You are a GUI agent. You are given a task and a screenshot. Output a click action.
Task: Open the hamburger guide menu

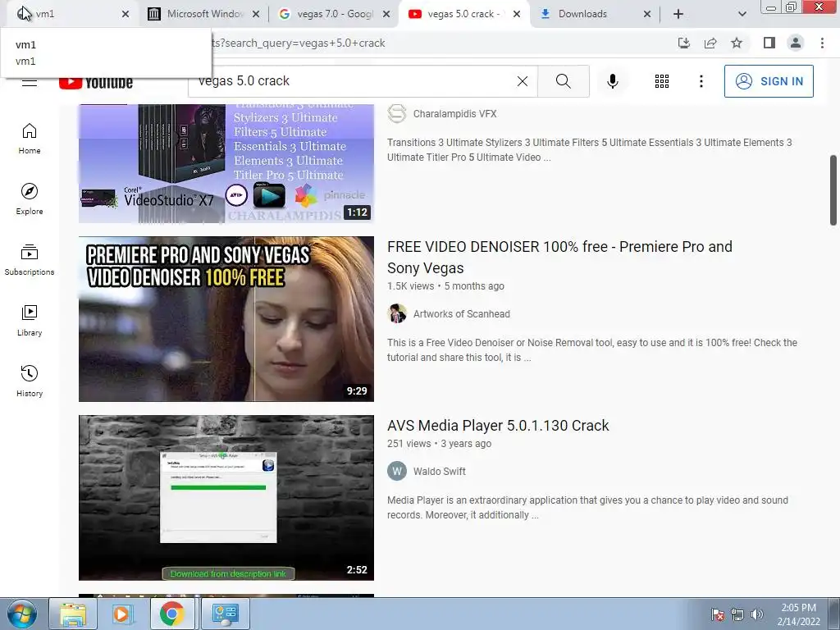(30, 82)
